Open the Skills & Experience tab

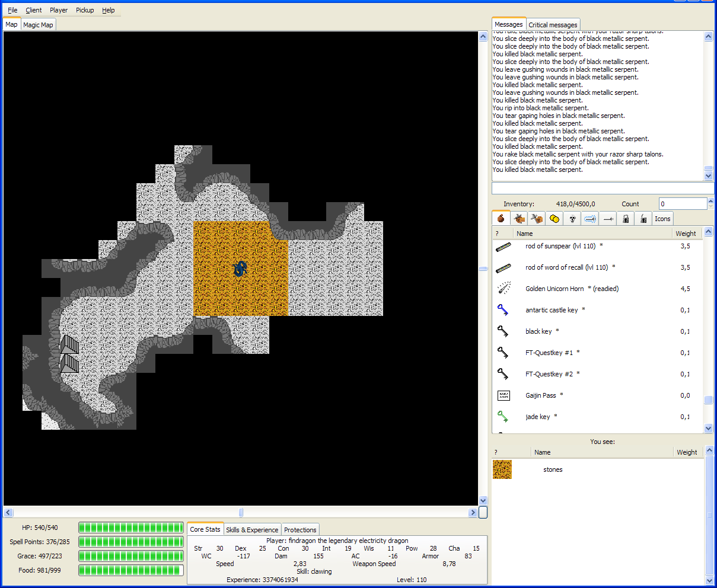click(252, 530)
